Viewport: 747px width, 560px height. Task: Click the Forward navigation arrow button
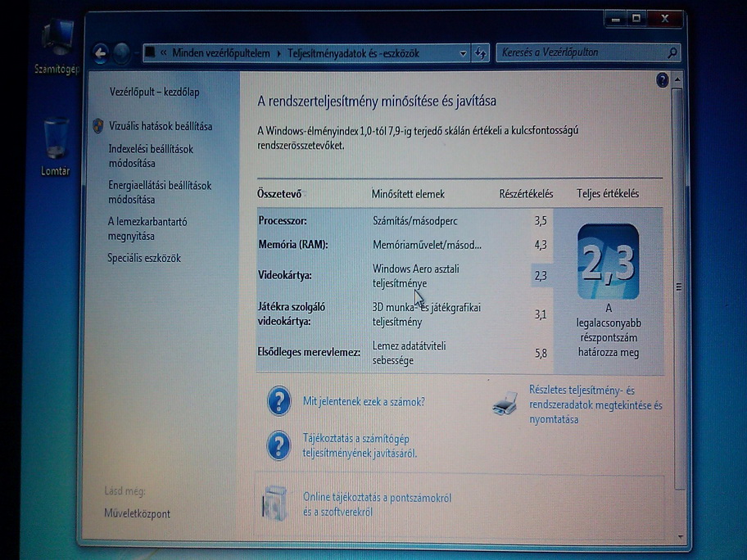coord(122,53)
